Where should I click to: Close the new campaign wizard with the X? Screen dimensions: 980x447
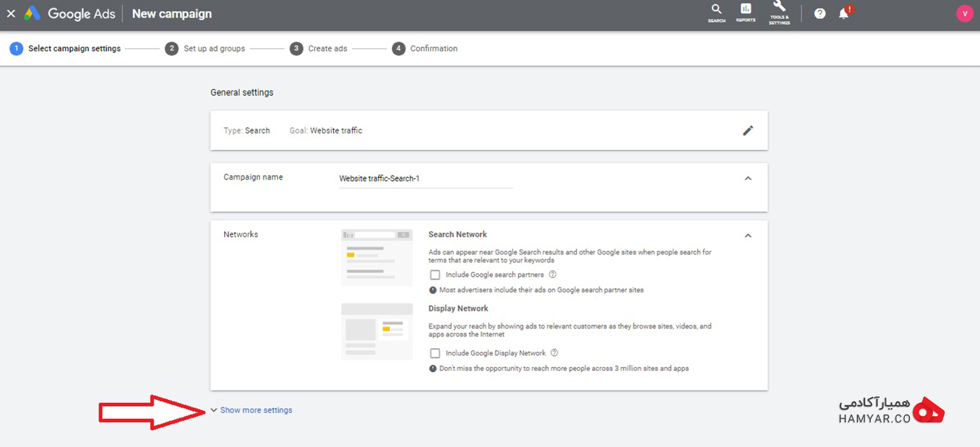point(11,14)
